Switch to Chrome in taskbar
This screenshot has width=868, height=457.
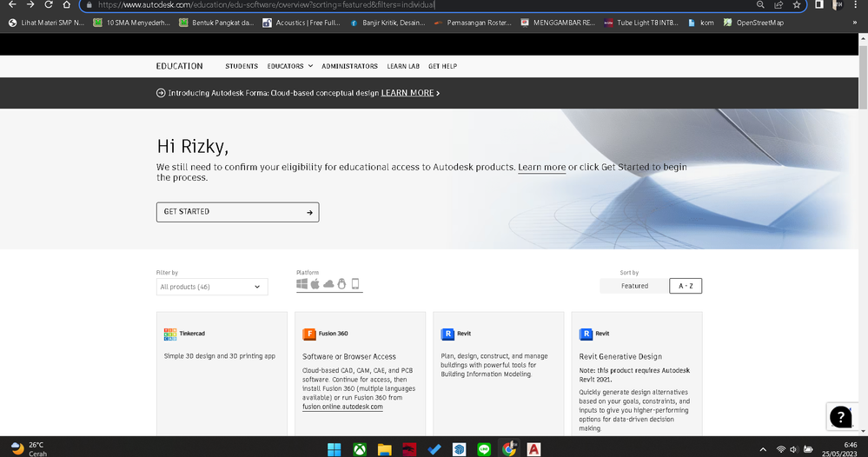(x=509, y=448)
